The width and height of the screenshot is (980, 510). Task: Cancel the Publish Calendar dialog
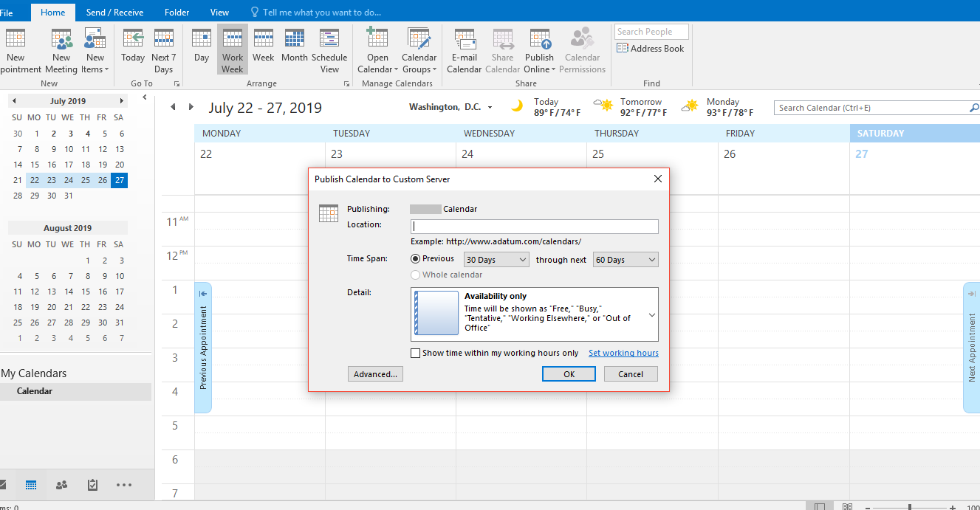click(x=631, y=374)
